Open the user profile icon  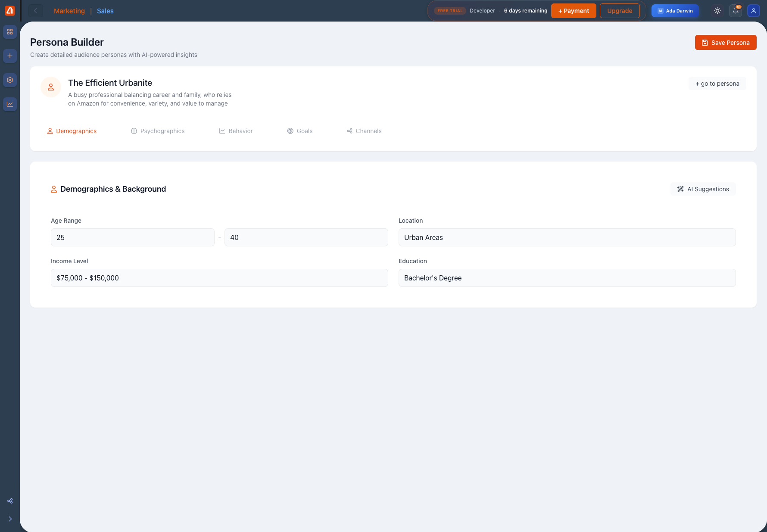click(x=753, y=11)
